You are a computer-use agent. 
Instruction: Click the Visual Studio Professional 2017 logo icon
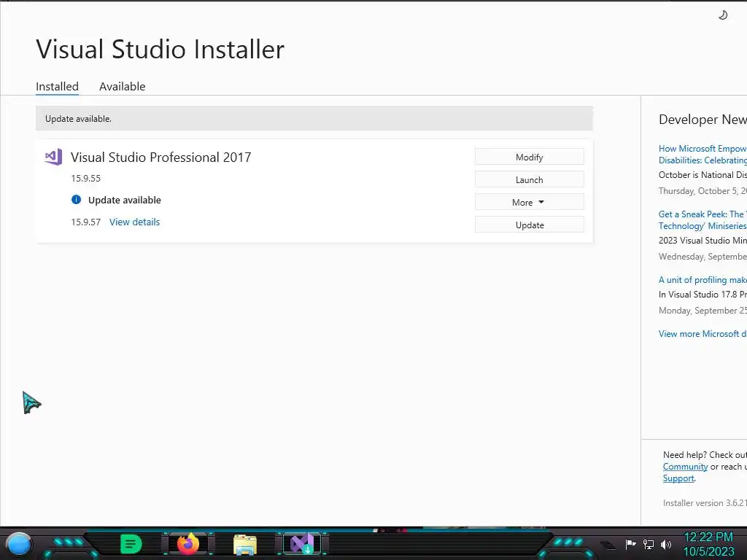pyautogui.click(x=53, y=157)
